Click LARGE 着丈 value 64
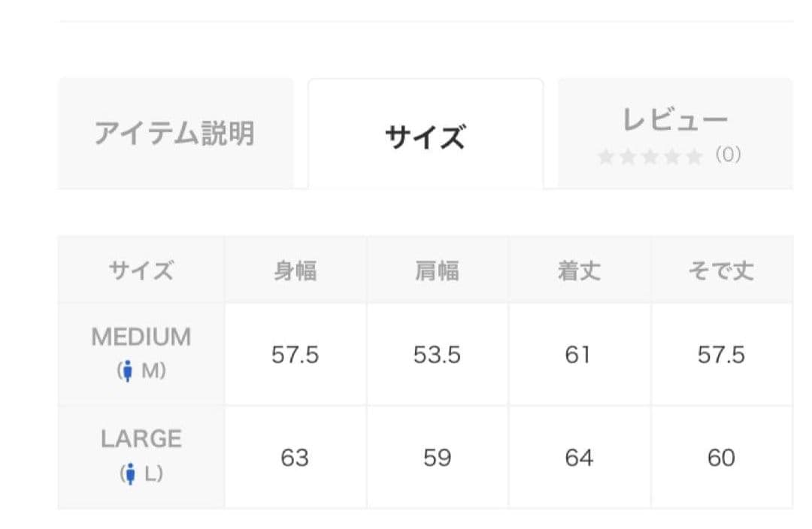 (x=580, y=458)
